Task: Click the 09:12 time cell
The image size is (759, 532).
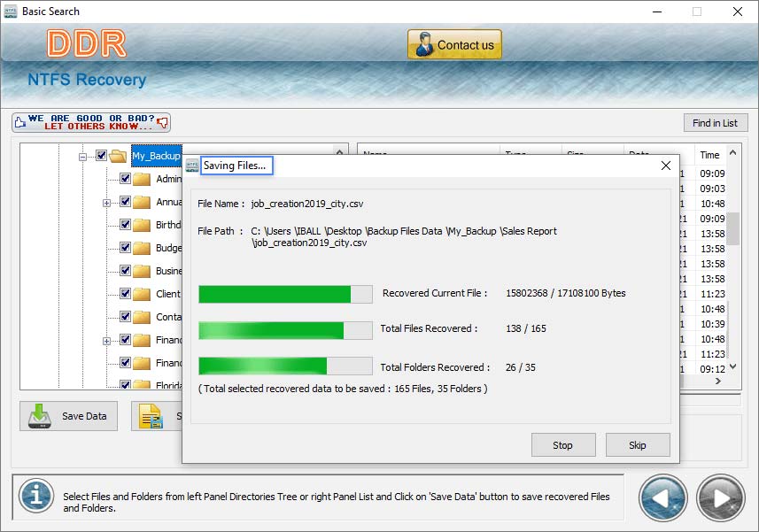Action: point(712,369)
